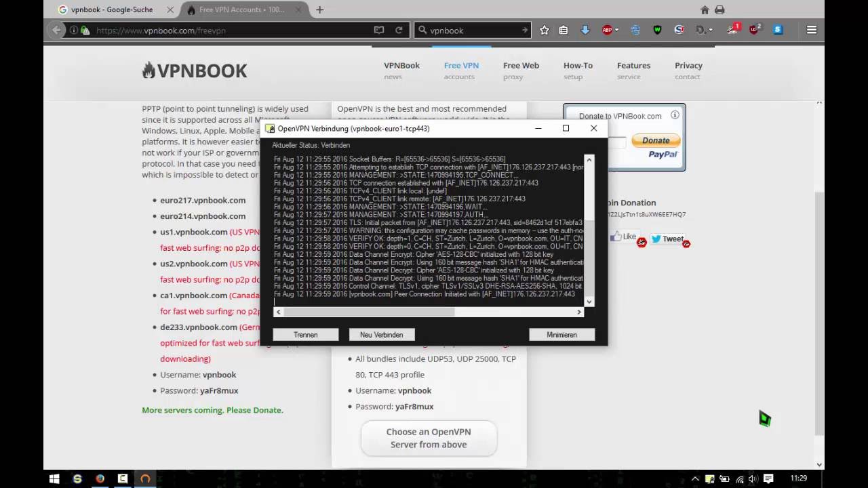Viewport: 868px width, 488px height.
Task: Click the Trennen button in OpenVPN window
Action: [306, 335]
